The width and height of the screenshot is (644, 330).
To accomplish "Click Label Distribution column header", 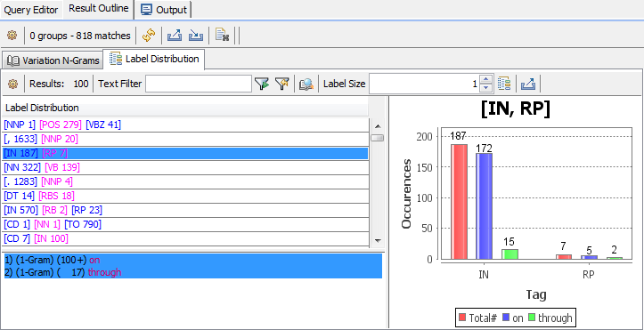I will click(185, 108).
